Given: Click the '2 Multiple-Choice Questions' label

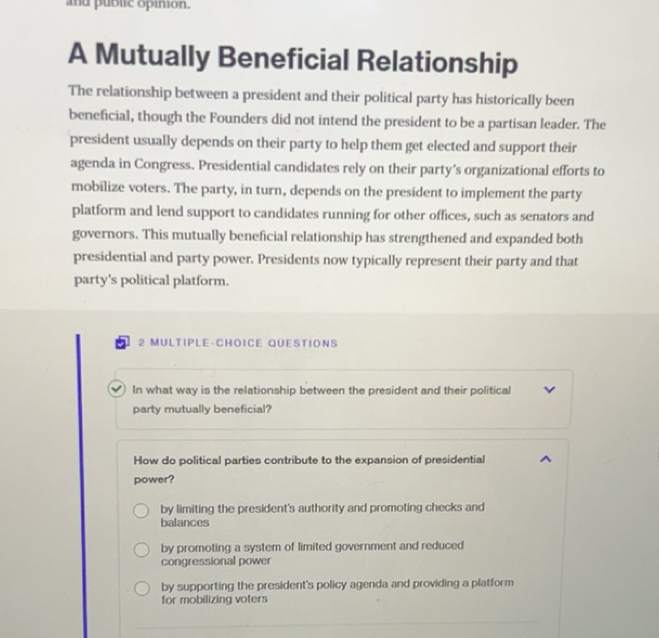Looking at the screenshot, I should click(238, 343).
